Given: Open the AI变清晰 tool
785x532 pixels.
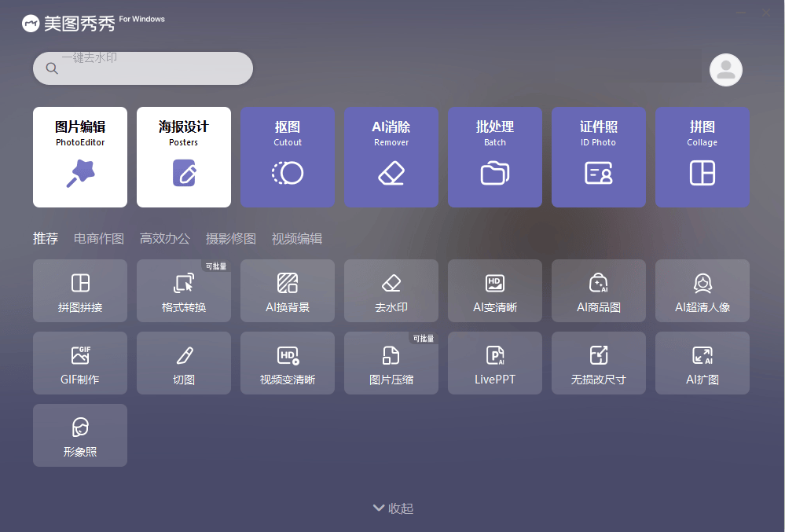Looking at the screenshot, I should coord(494,290).
